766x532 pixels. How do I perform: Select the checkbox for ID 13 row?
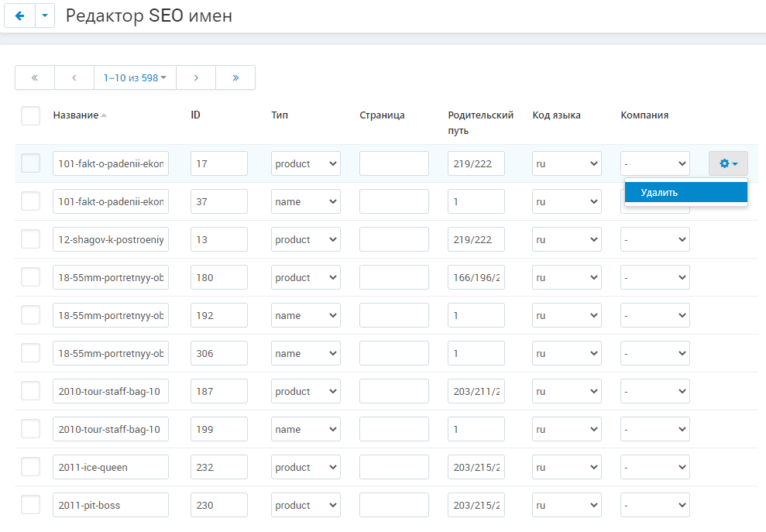(x=31, y=239)
